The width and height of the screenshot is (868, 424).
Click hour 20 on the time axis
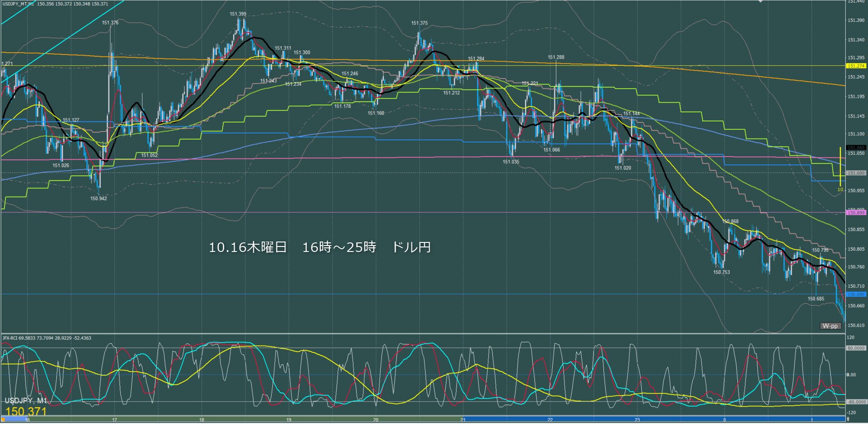click(x=375, y=420)
